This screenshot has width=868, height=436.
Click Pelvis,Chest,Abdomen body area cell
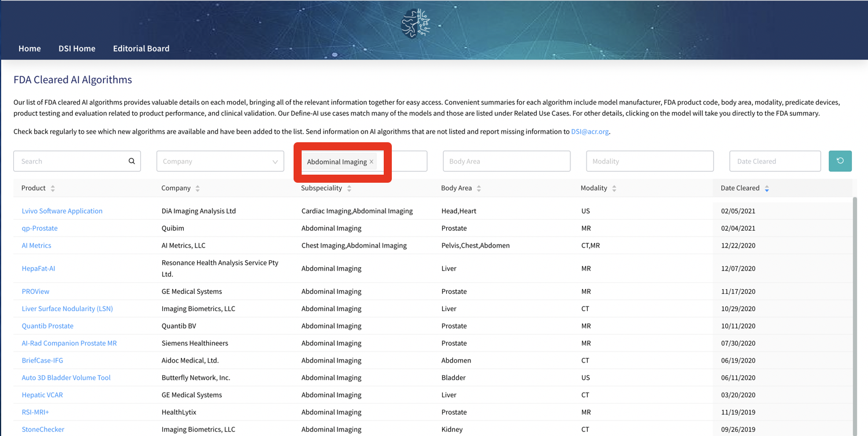(x=476, y=246)
